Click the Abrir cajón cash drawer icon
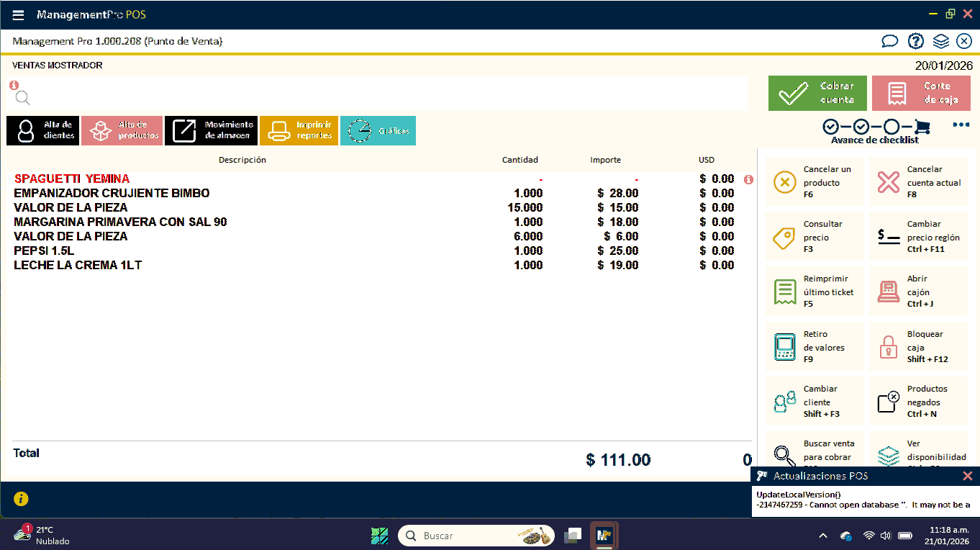 [x=889, y=292]
